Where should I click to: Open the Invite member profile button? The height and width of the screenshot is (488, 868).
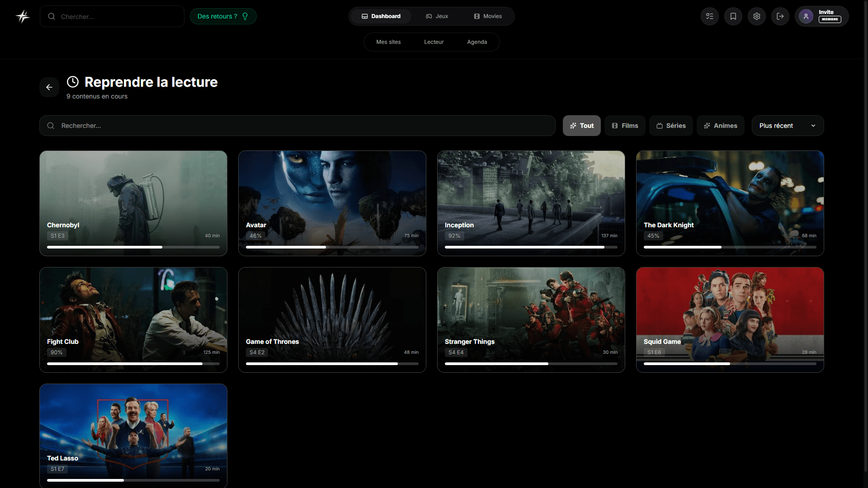(x=821, y=16)
